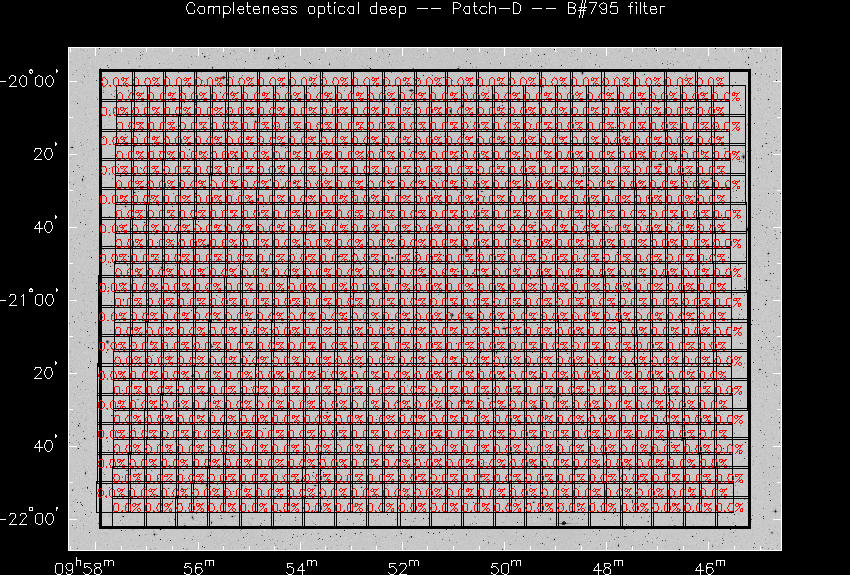The height and width of the screenshot is (575, 850).
Task: Click the 09h58m right ascension label
Action: point(84,567)
